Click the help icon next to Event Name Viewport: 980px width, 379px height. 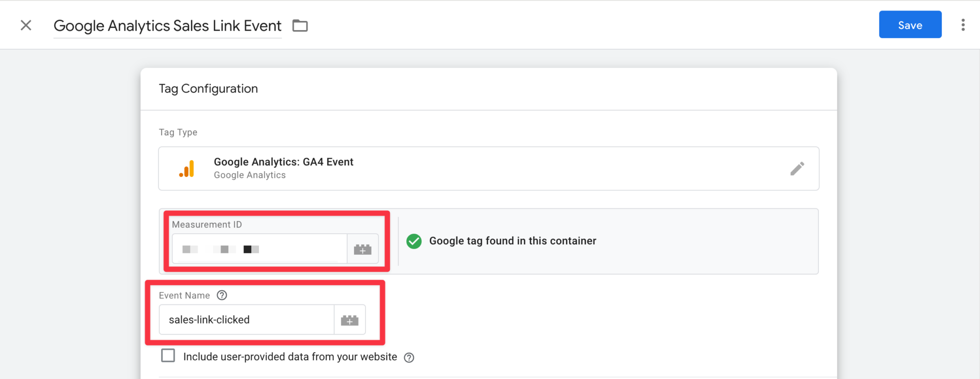coord(222,295)
